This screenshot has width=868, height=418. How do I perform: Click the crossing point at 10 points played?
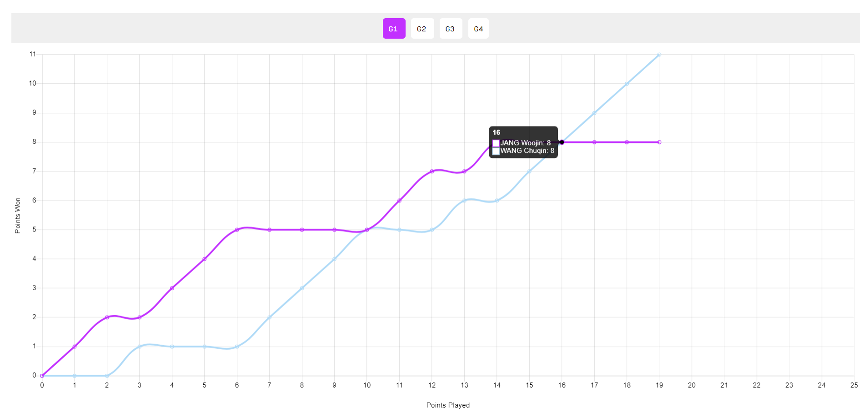tap(367, 230)
